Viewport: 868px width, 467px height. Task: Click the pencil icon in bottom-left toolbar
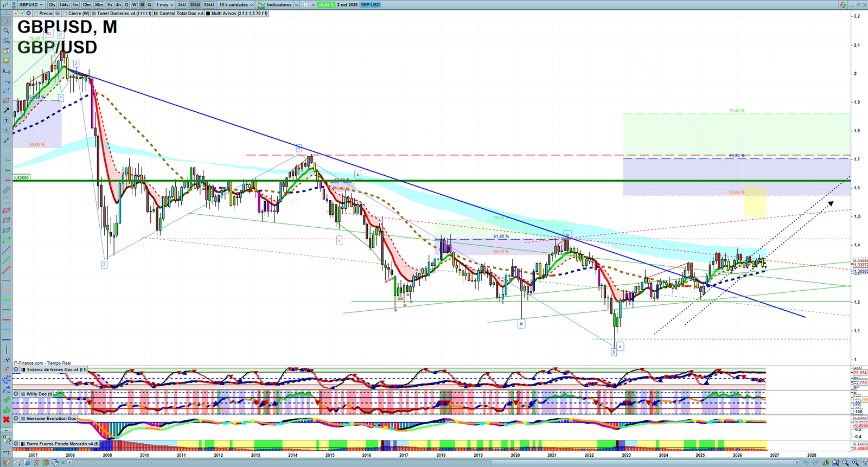click(x=6, y=463)
